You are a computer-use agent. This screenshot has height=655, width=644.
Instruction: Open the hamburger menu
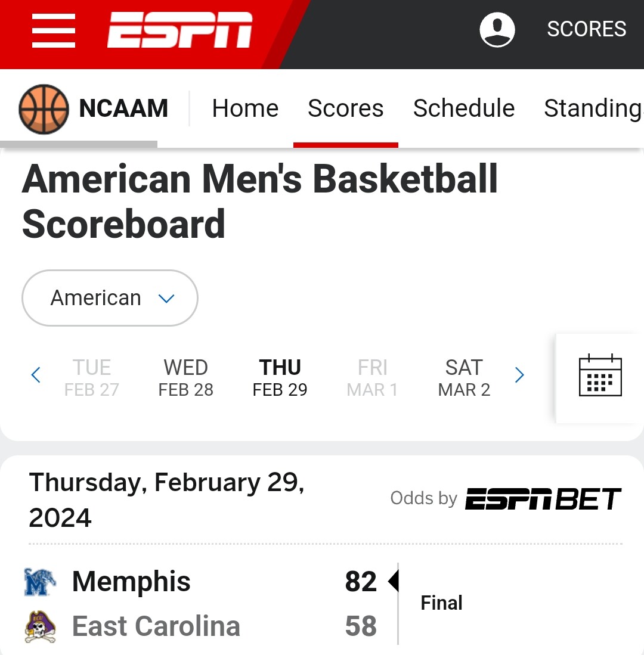point(54,30)
